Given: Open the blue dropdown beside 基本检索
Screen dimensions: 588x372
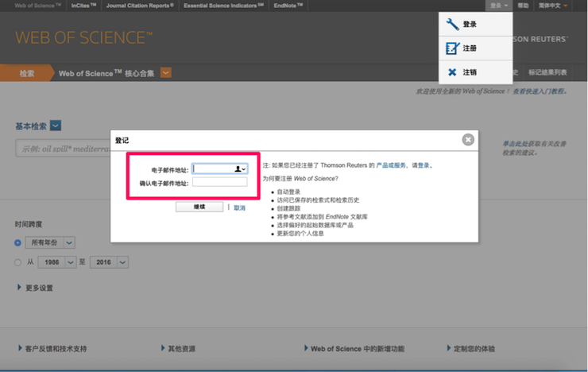Looking at the screenshot, I should coord(56,126).
